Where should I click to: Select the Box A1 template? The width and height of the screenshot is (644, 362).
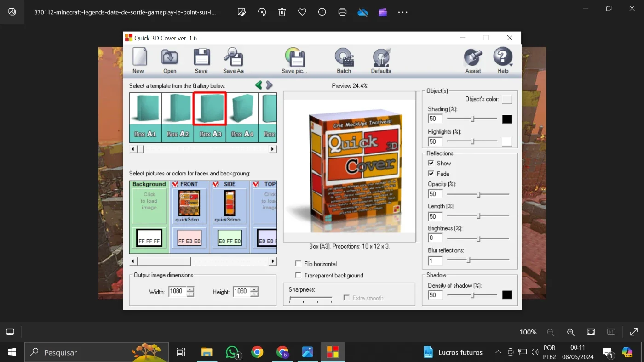(x=145, y=117)
